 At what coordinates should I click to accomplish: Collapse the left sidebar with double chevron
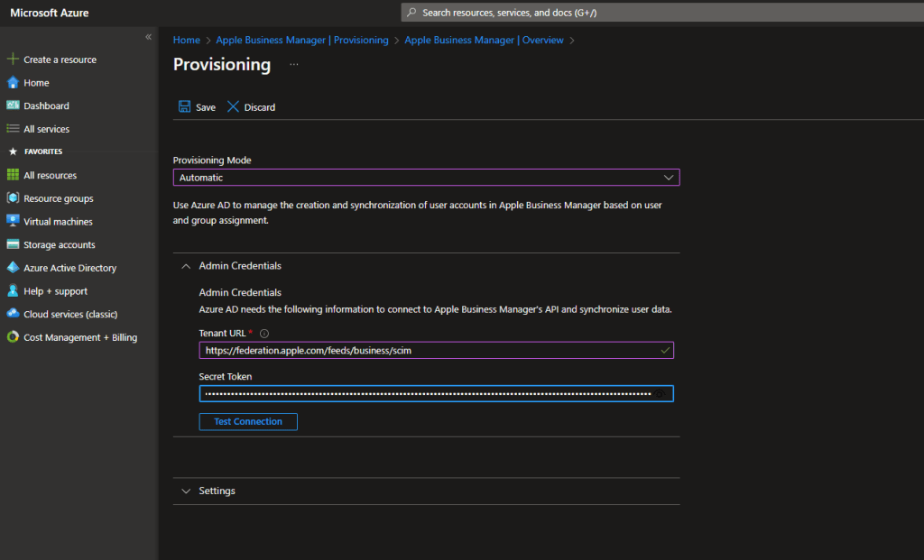(x=149, y=37)
